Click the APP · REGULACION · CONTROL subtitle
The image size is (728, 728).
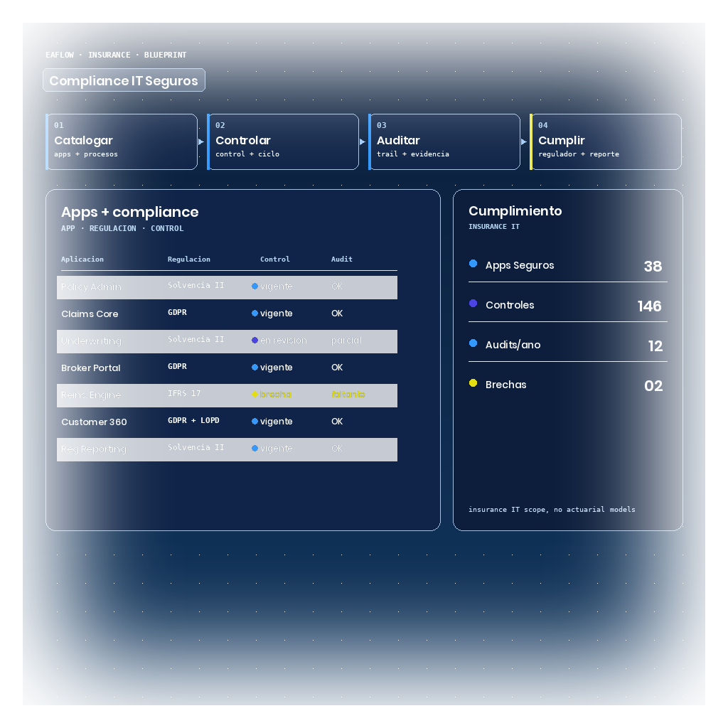(122, 228)
